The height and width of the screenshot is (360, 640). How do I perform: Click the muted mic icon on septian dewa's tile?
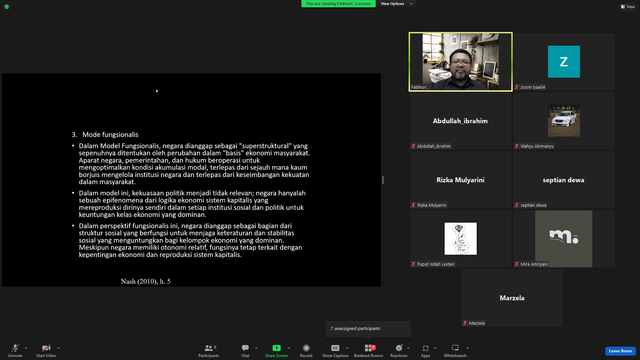517,205
